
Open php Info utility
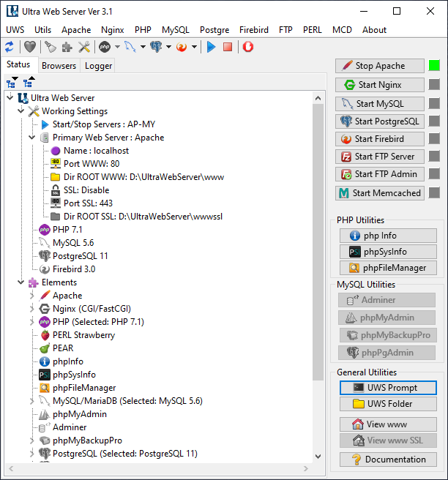(388, 236)
